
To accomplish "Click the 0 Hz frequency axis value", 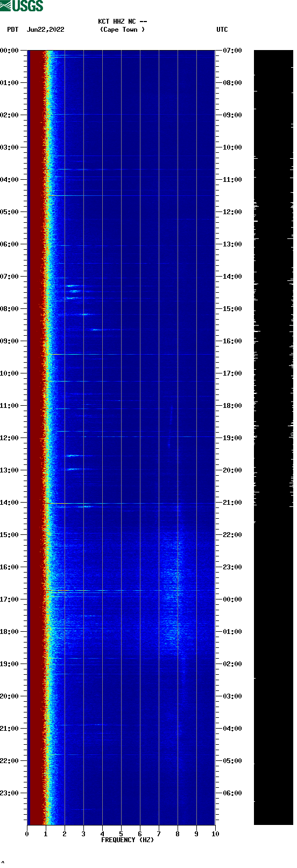I will (27, 834).
